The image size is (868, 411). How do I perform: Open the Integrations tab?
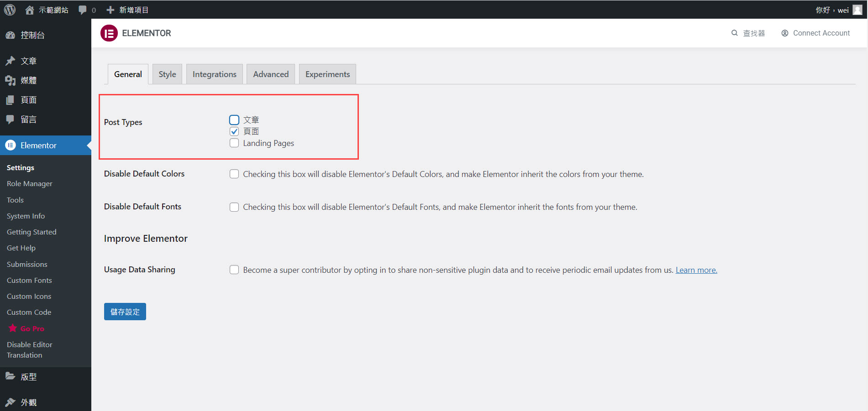215,74
